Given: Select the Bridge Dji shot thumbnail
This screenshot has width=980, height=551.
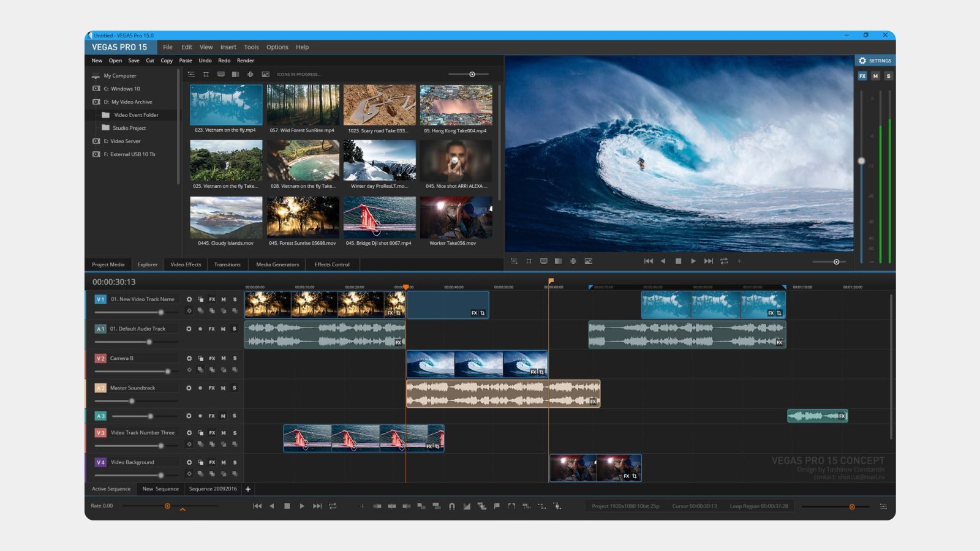Looking at the screenshot, I should [x=379, y=217].
